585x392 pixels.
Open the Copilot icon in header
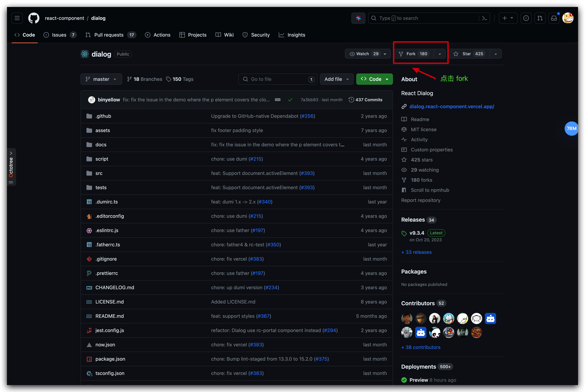[x=358, y=18]
